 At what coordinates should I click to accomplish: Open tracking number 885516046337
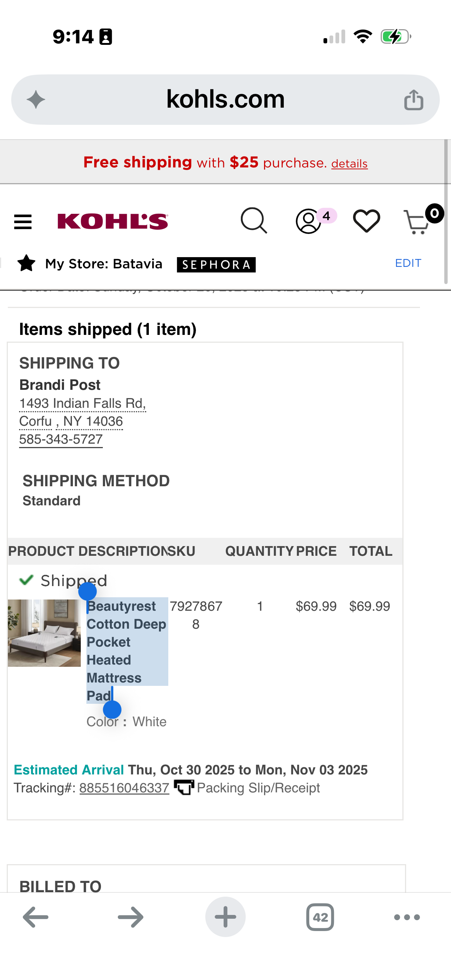(124, 788)
